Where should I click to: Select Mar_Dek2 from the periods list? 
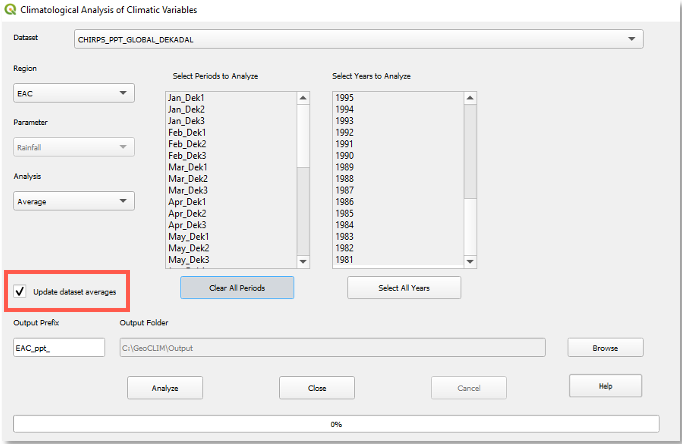click(x=188, y=178)
